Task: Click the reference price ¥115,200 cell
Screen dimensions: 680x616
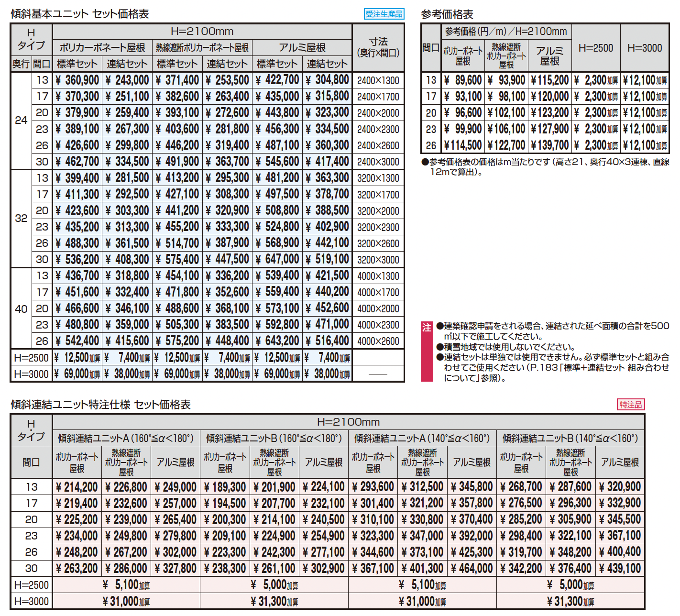Action: (x=549, y=80)
